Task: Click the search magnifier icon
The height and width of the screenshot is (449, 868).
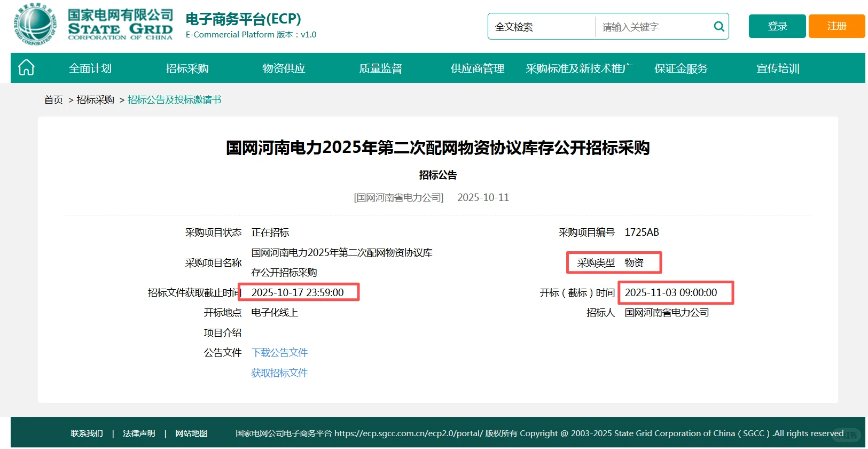Action: tap(719, 26)
